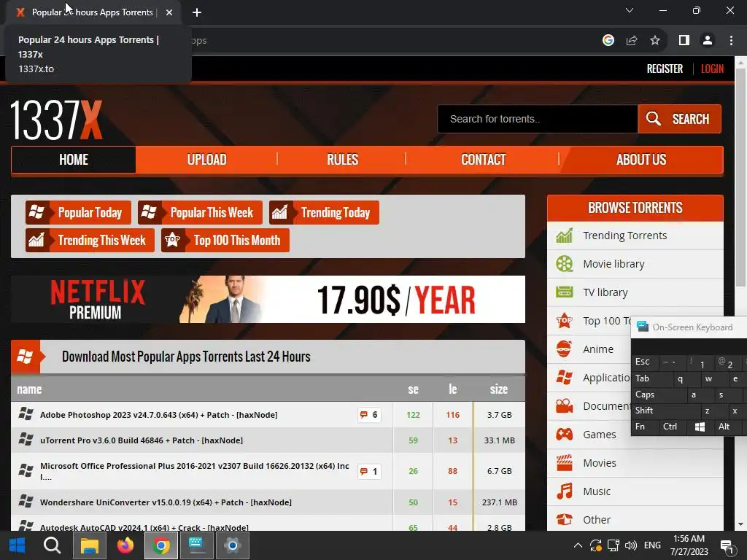The image size is (747, 560).
Task: Open Adobe Photoshop 2023 torrent
Action: pyautogui.click(x=158, y=415)
